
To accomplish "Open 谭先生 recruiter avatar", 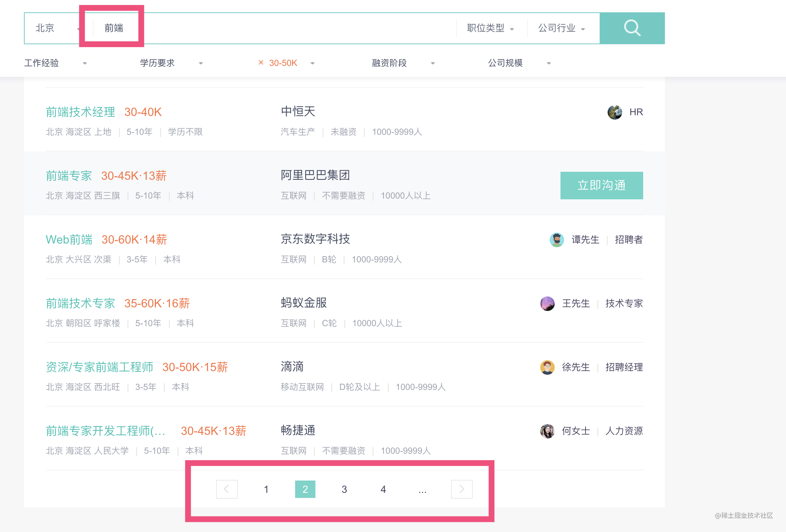I will tap(557, 240).
